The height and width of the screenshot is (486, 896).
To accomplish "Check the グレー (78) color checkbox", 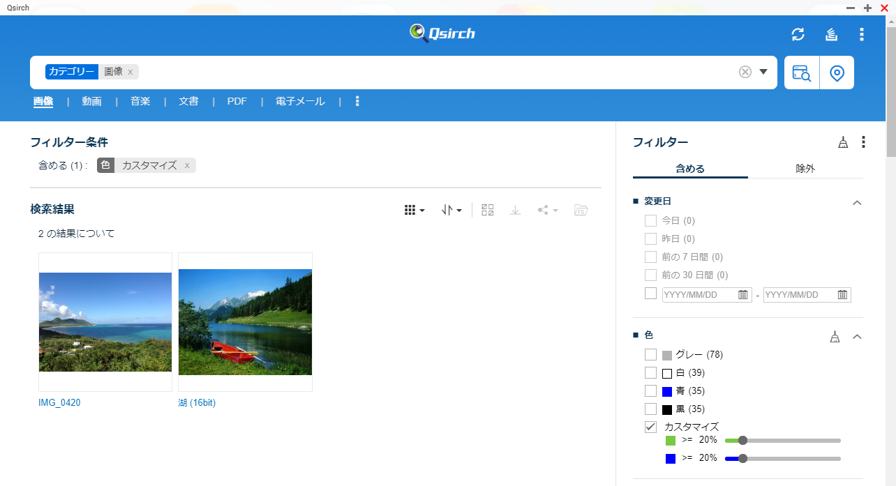I will click(x=651, y=355).
